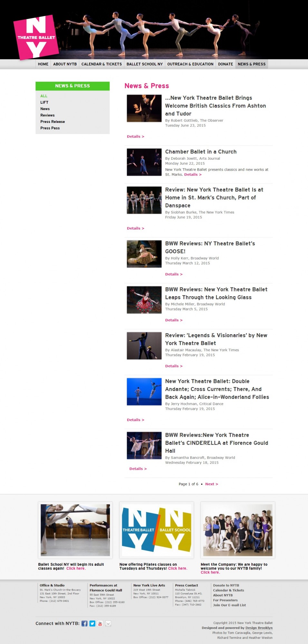Click the NY Theatre Ballet pink logo
Screen dimensions: 308x644
click(36, 37)
